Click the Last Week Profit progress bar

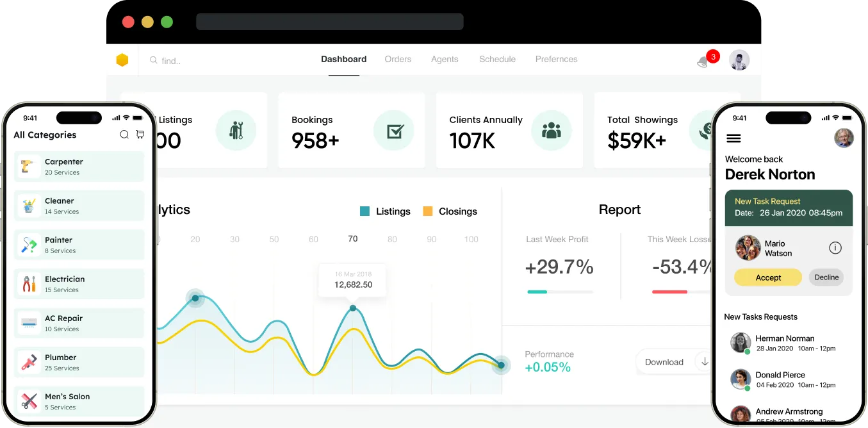point(560,292)
